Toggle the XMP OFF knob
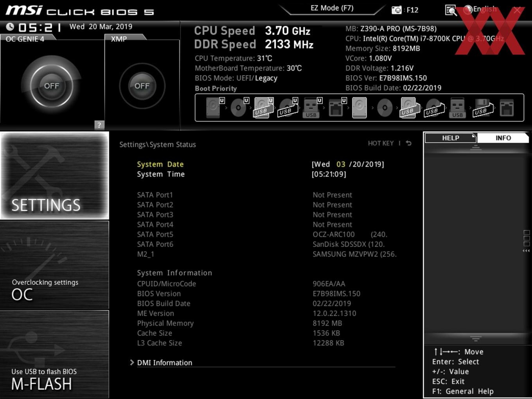The width and height of the screenshot is (532, 399). tap(142, 86)
